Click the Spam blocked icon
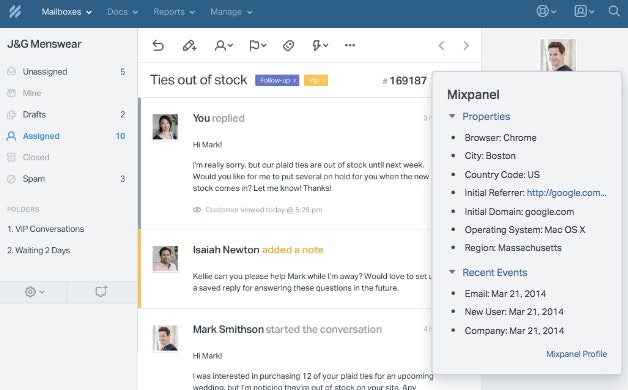 click(x=11, y=179)
